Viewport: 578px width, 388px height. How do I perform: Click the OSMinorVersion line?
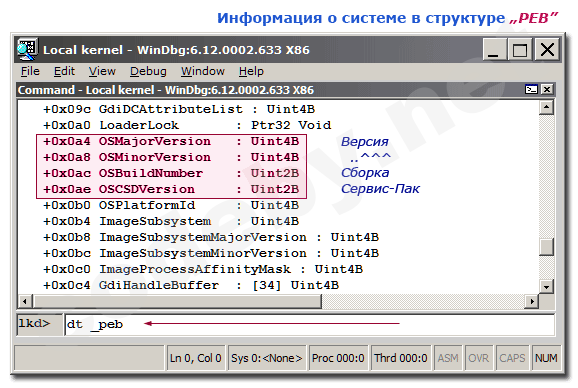click(x=171, y=157)
